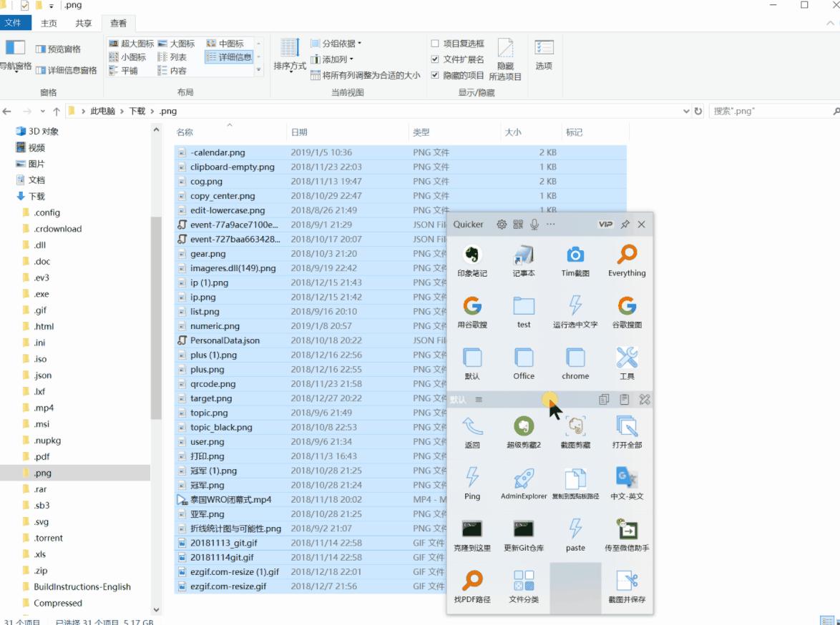Click the 此电脑 breadcrumb in address bar
This screenshot has height=625, width=840.
pyautogui.click(x=103, y=112)
